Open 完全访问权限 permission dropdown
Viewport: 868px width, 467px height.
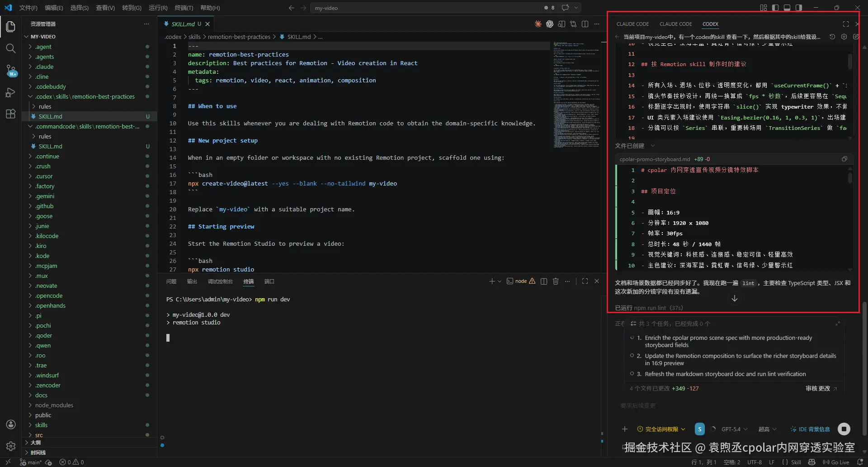[661, 429]
